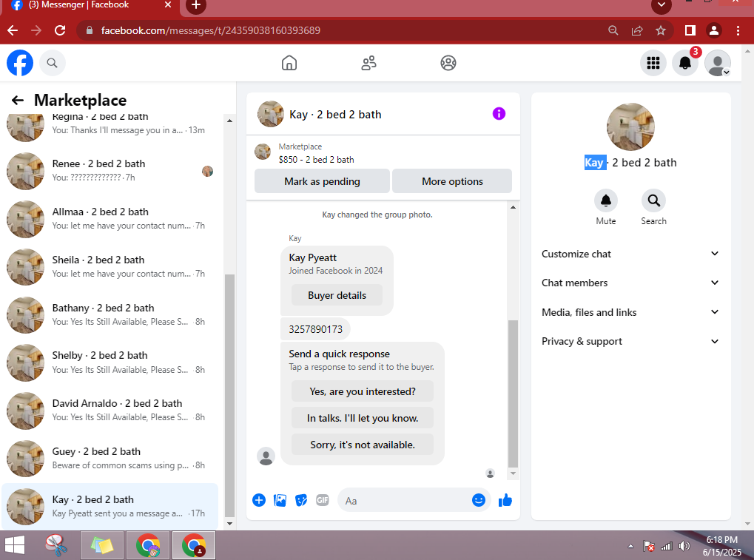This screenshot has width=754, height=560.
Task: Choose a GIF in composer
Action: tap(322, 500)
